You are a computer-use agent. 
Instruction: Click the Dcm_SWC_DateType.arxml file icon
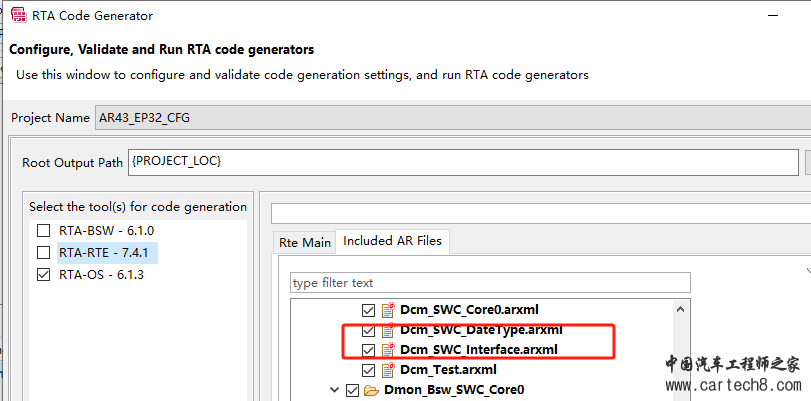point(387,330)
